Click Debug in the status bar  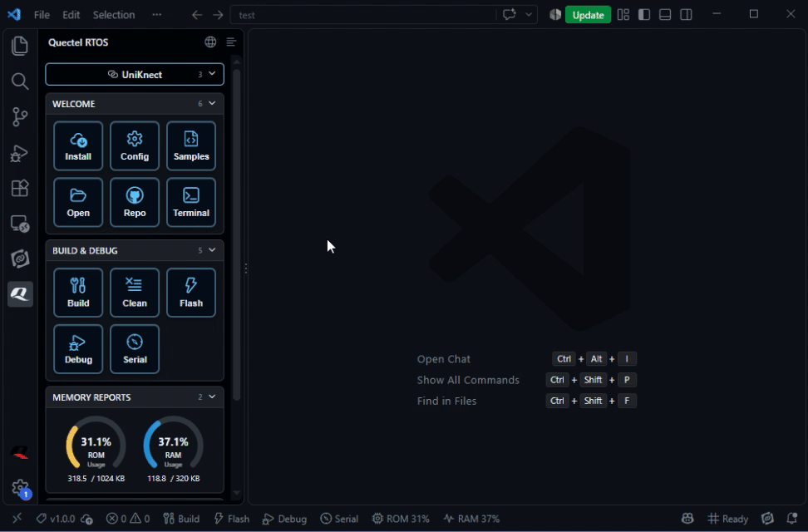[x=284, y=519]
